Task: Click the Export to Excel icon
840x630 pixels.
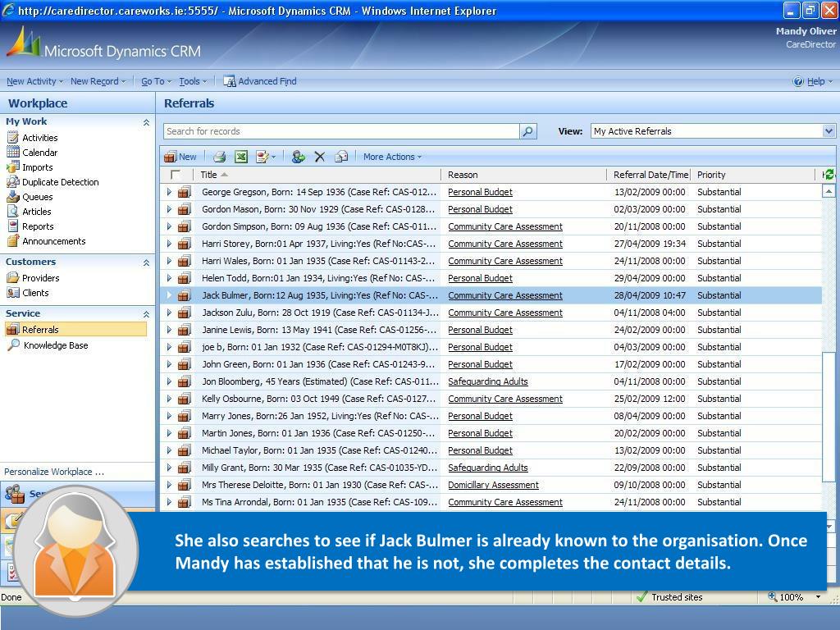Action: pyautogui.click(x=241, y=157)
